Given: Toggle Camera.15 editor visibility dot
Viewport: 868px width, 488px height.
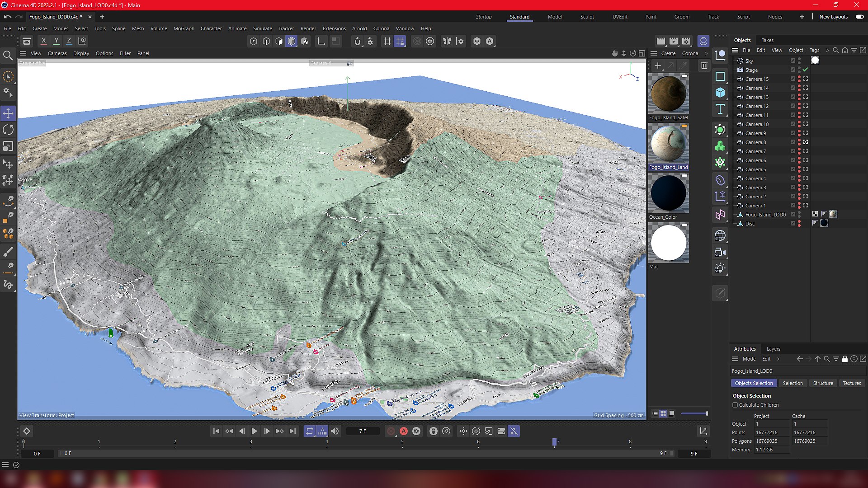Looking at the screenshot, I should point(799,77).
